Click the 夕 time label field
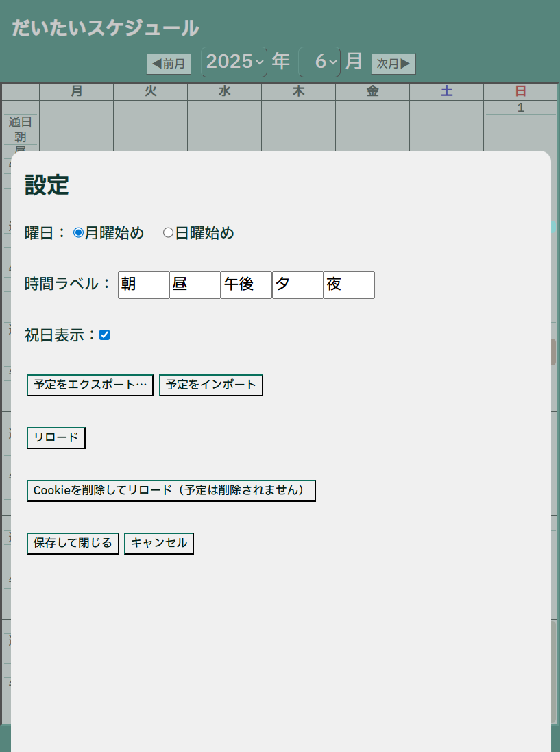 tap(297, 285)
